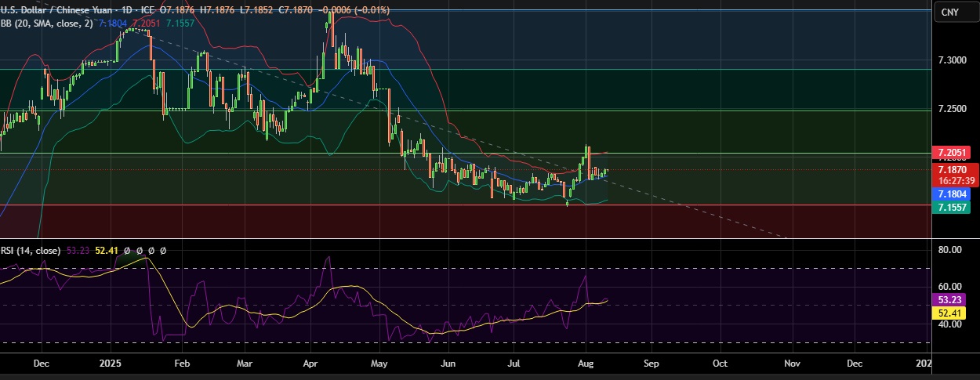The height and width of the screenshot is (380, 980).
Task: Click the 7.2051 value in the BB legend
Action: 146,24
